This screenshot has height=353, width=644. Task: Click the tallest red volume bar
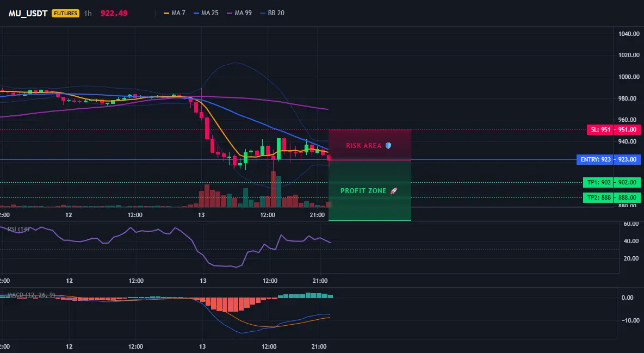[x=273, y=189]
